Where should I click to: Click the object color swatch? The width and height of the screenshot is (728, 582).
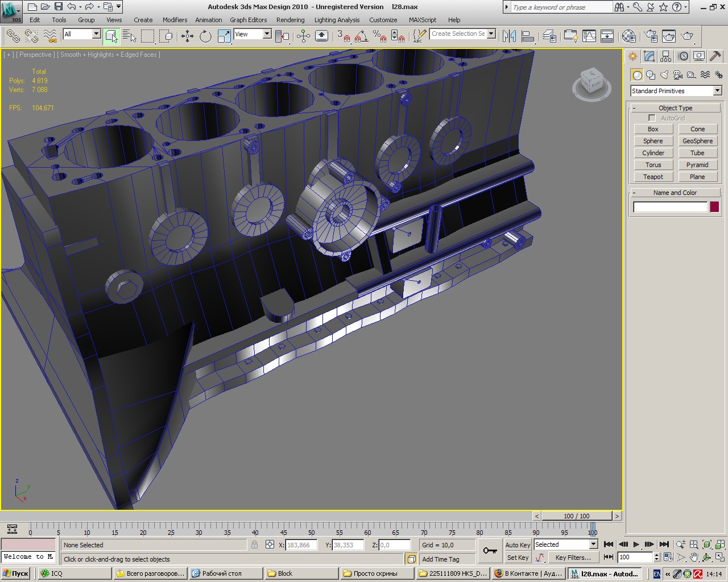coord(714,207)
